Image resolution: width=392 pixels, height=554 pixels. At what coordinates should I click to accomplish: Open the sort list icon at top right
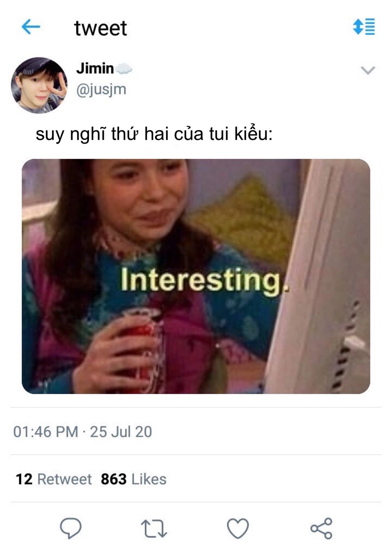364,27
